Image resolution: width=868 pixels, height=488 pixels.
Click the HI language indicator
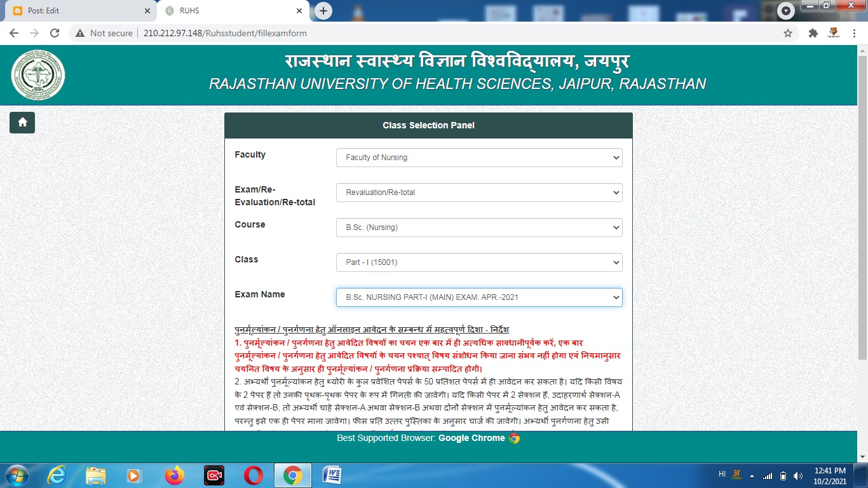[x=722, y=474]
